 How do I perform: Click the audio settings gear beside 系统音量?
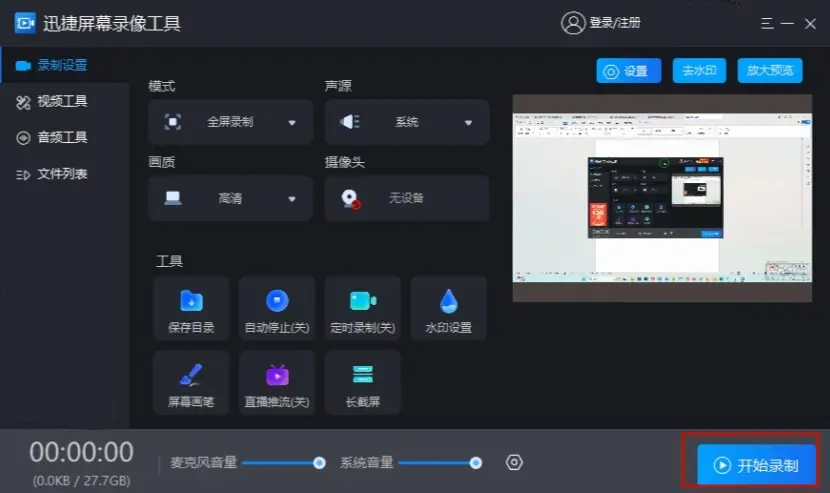514,462
